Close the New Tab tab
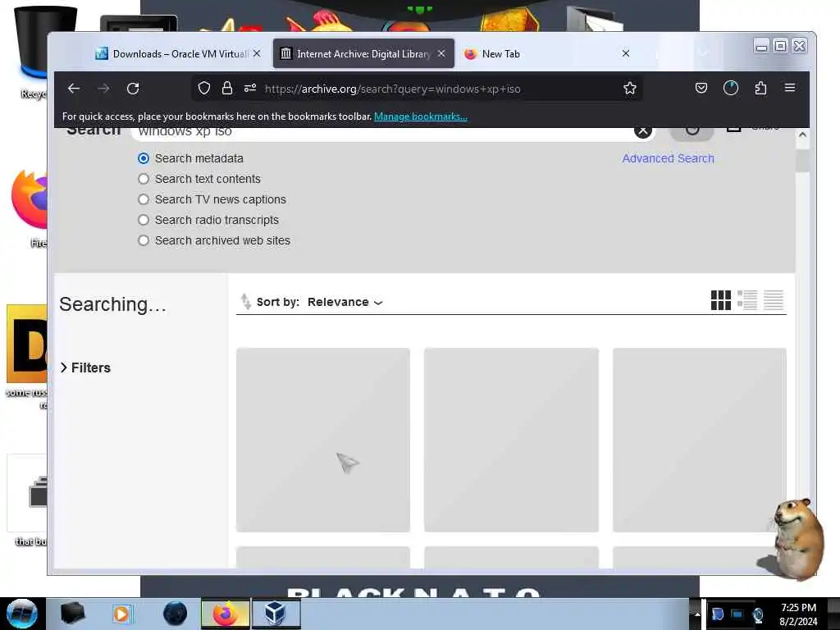This screenshot has width=840, height=630. pos(626,53)
